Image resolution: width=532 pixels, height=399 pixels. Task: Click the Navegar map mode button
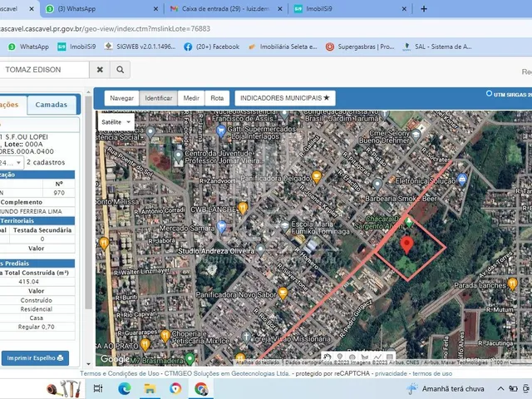122,98
